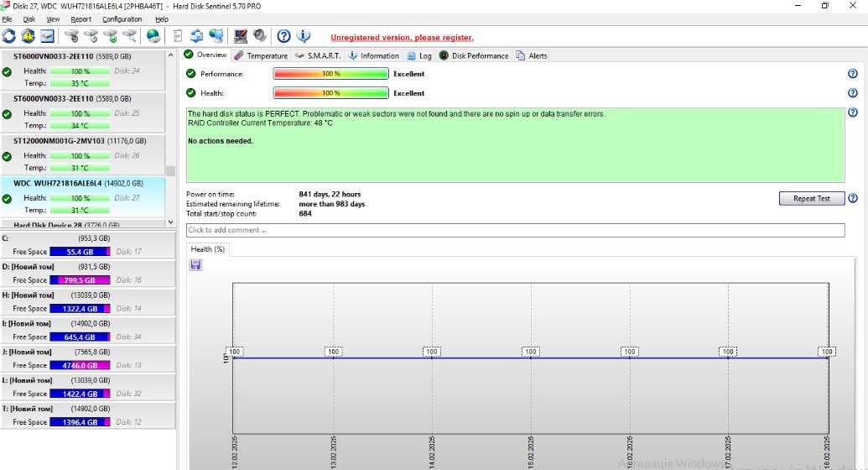Switch to the Temperature tab
The height and width of the screenshot is (470, 868).
tap(261, 55)
